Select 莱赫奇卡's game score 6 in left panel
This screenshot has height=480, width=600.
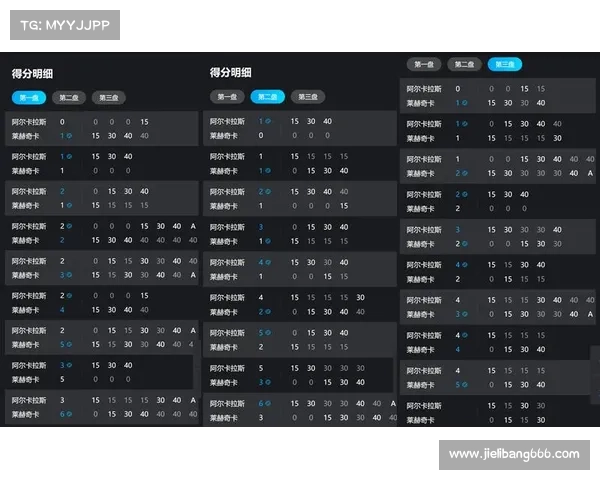(62, 414)
